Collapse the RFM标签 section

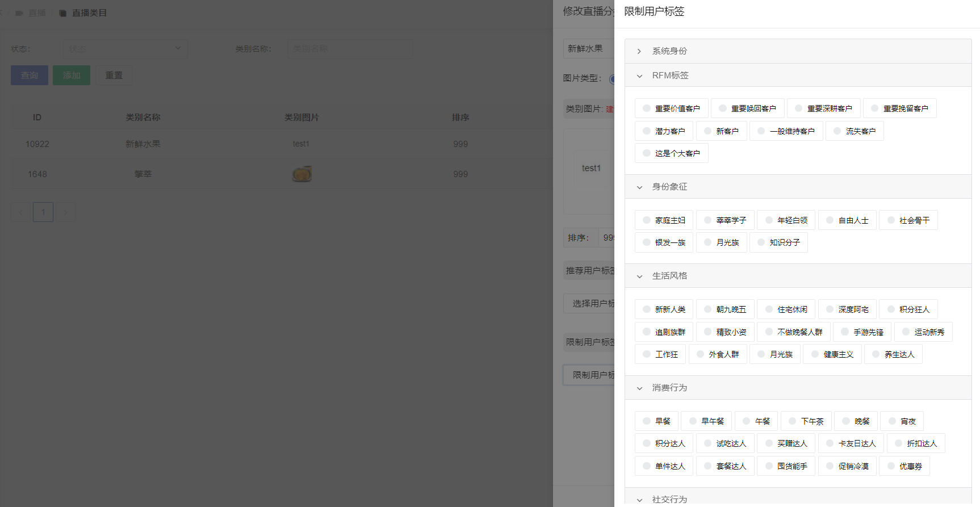(x=639, y=76)
